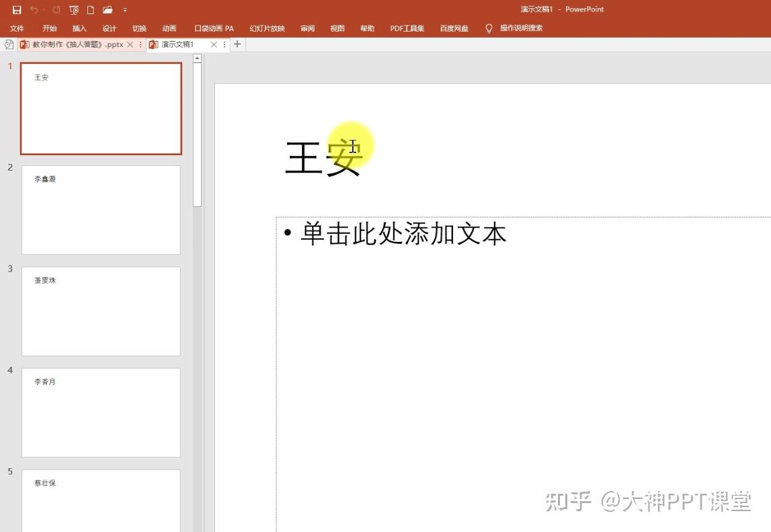Click the Save icon in quick access toolbar
Viewport: 771px width, 532px height.
coord(17,10)
